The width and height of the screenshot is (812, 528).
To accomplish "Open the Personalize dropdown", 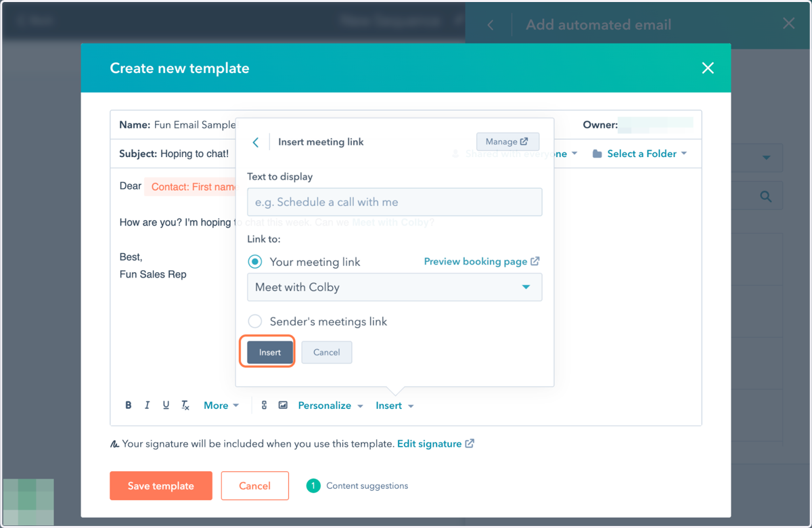I will click(331, 405).
